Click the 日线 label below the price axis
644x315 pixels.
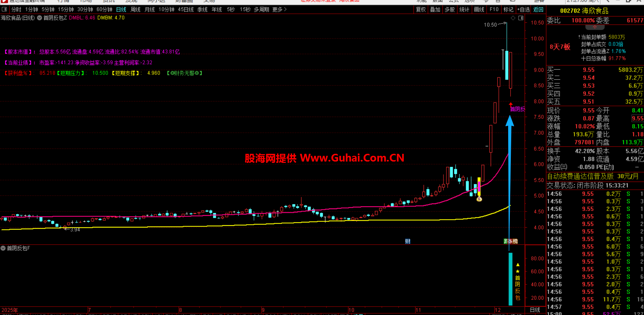click(x=535, y=310)
